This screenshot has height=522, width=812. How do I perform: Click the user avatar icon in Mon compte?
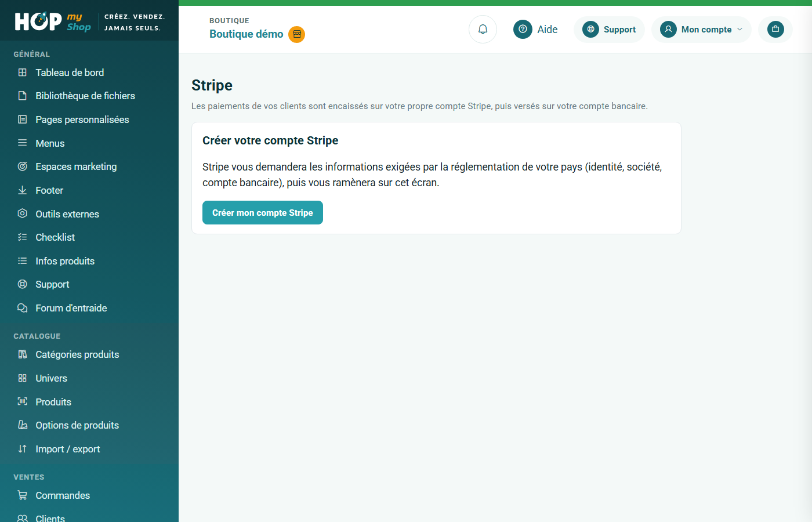[668, 29]
